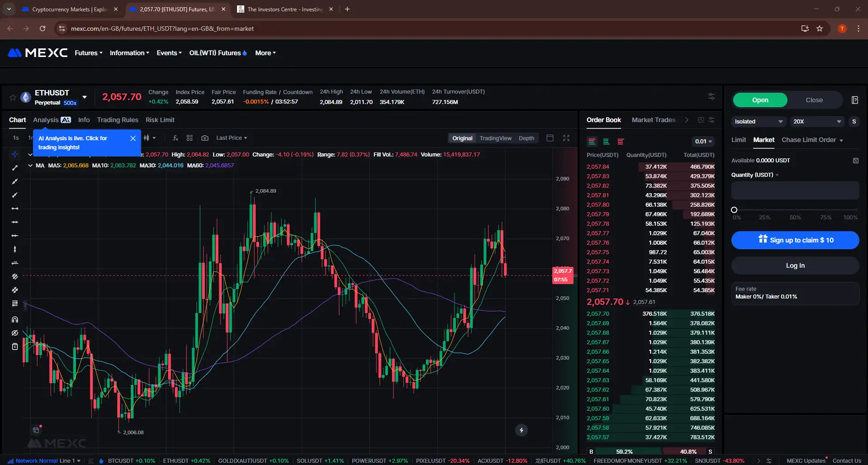
Task: Change Quantity (USDT) unit dropdown
Action: tap(755, 175)
